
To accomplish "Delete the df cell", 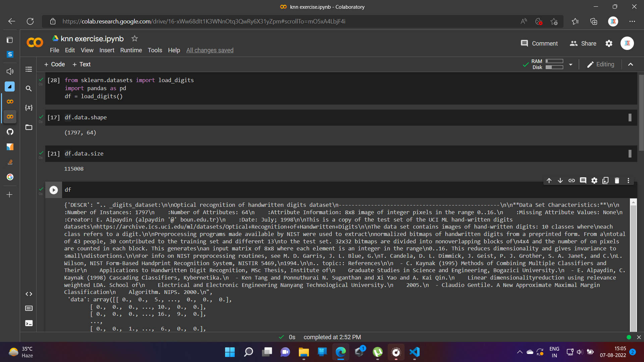I will pyautogui.click(x=617, y=181).
